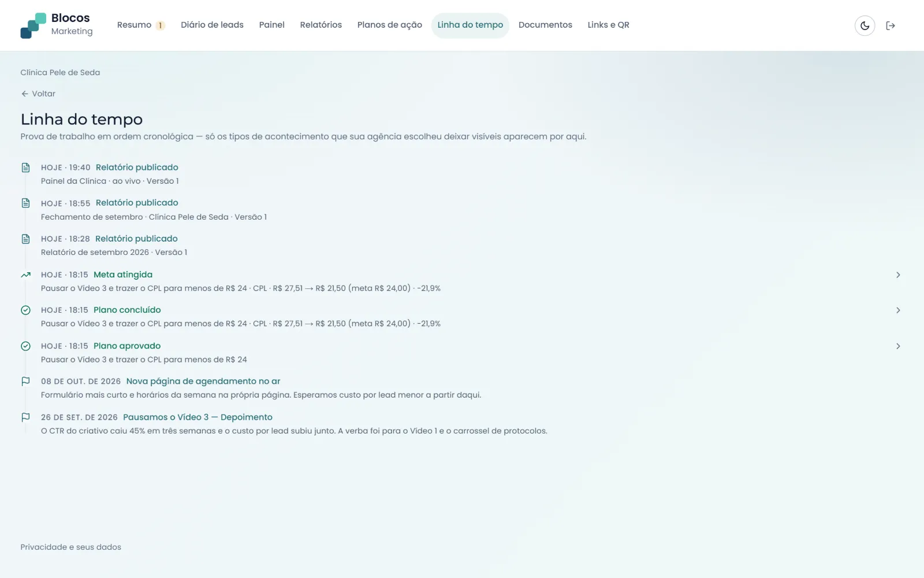Click document icon of 18:55 Relatório publicado
924x578 pixels.
tap(25, 203)
